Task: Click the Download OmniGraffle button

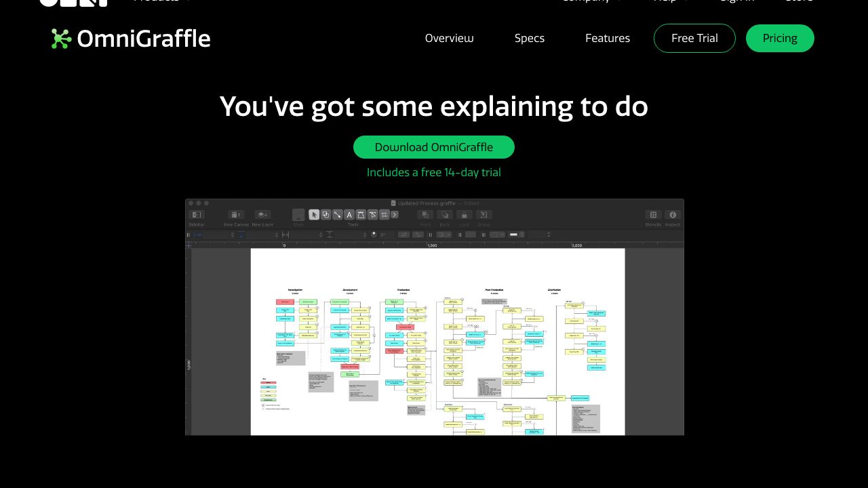Action: click(434, 147)
